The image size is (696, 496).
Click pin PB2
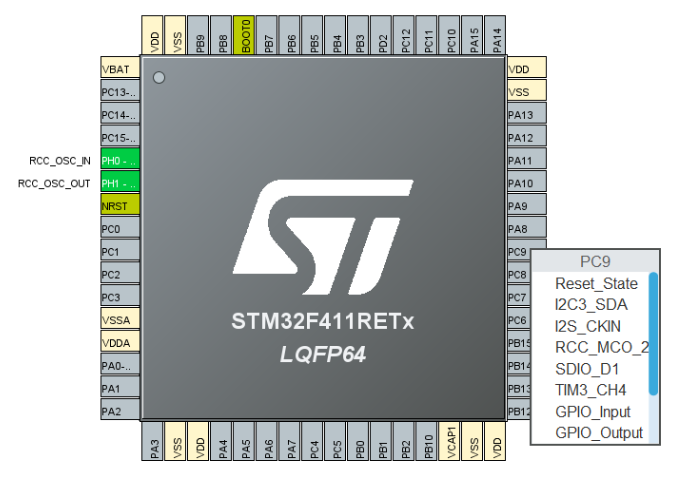403,441
